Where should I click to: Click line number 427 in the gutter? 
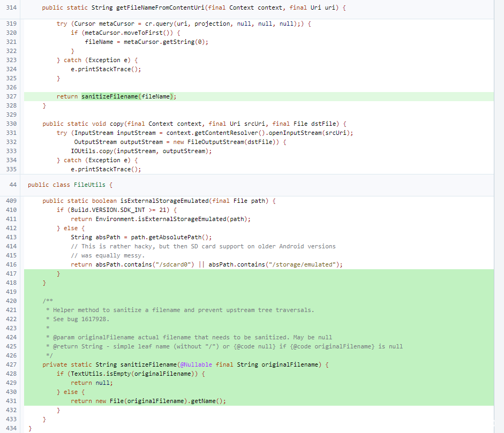tap(11, 364)
